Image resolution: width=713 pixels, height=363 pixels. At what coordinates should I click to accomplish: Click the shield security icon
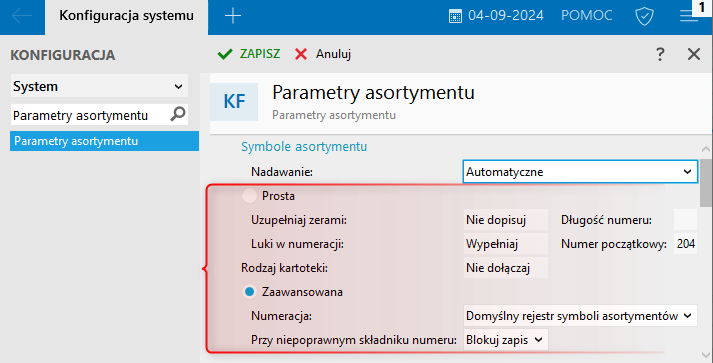click(x=644, y=16)
